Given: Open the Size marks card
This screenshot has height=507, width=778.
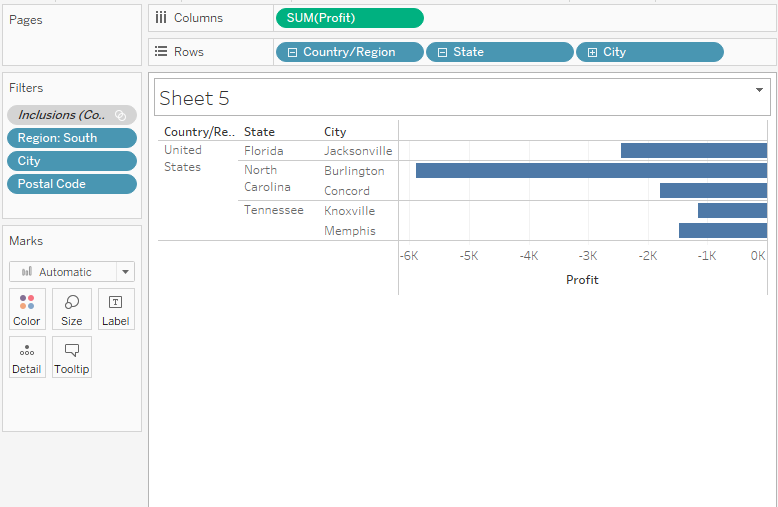Looking at the screenshot, I should [x=72, y=309].
